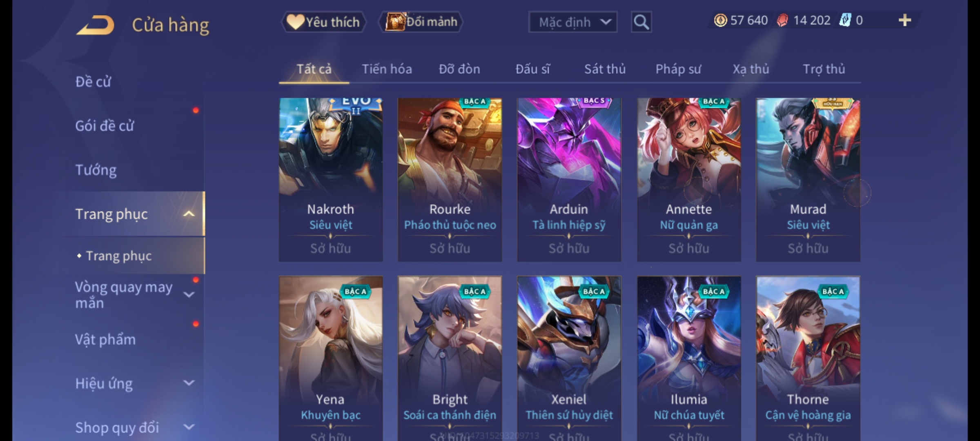Screen dimensions: 980x441
Task: Go to Gói đề cử
Action: [x=105, y=126]
